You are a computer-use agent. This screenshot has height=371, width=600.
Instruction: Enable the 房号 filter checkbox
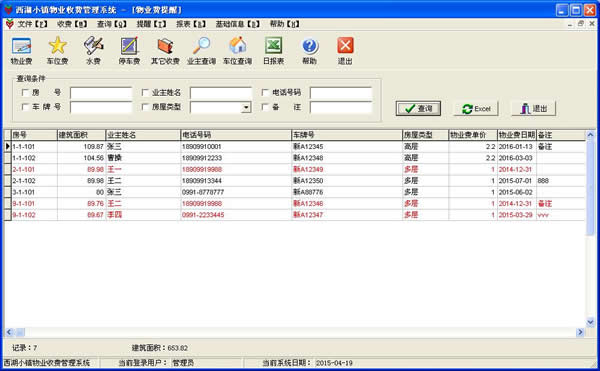(x=25, y=93)
